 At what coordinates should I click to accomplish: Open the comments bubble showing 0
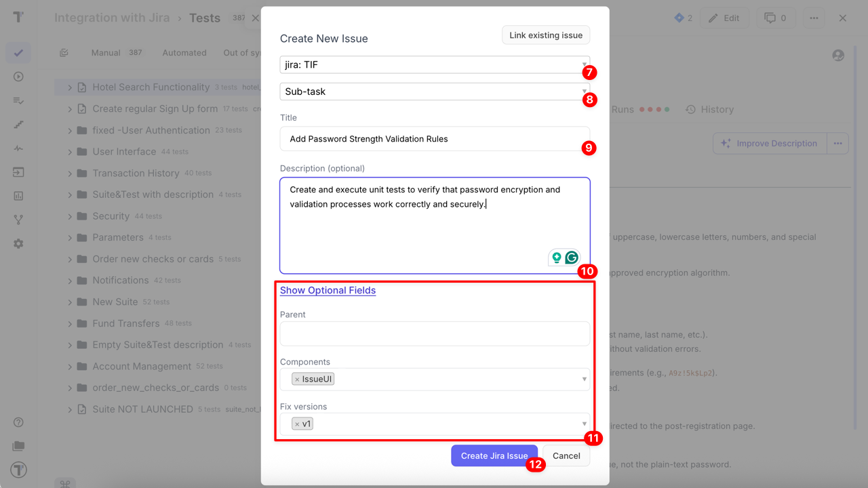pyautogui.click(x=775, y=18)
